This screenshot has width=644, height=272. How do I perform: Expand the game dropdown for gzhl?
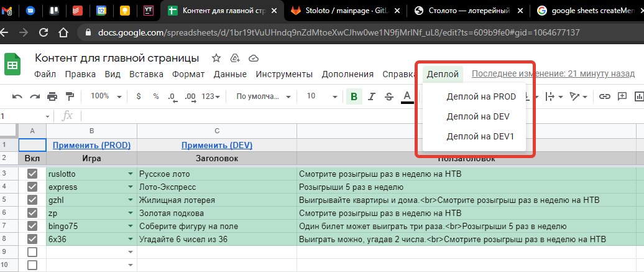(131, 200)
